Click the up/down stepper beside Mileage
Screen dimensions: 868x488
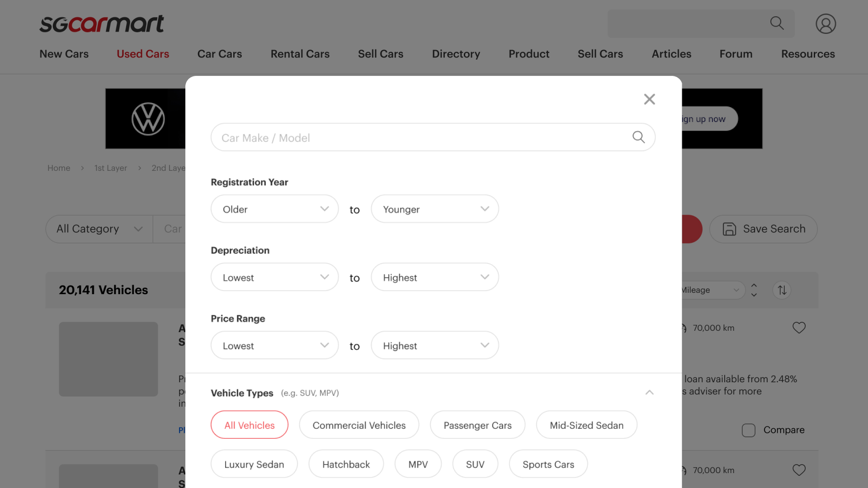[754, 290]
